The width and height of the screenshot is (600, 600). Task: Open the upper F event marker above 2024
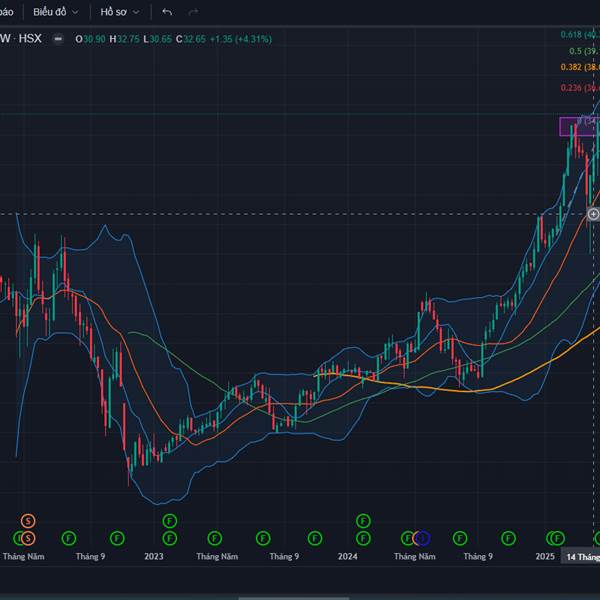(363, 521)
